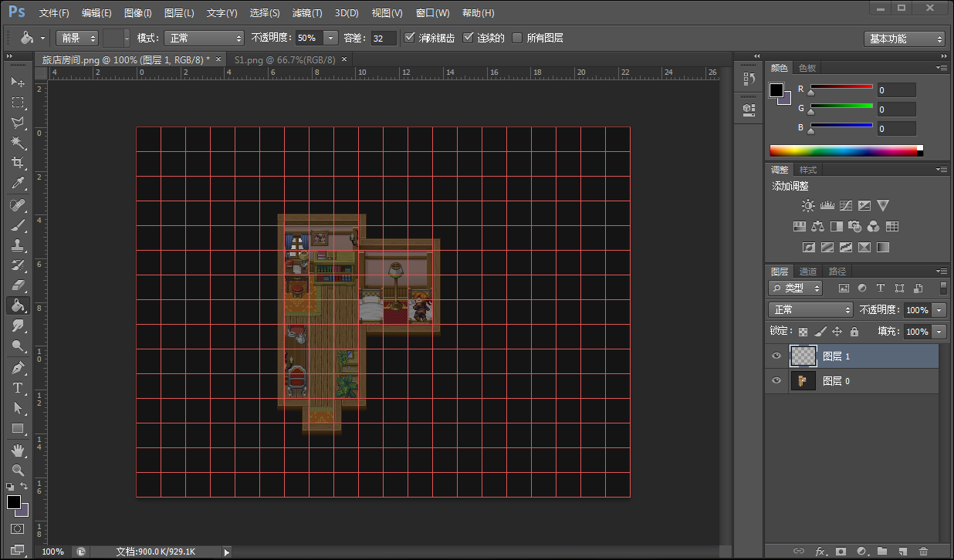This screenshot has width=954, height=560.
Task: Toggle lock position for the layer
Action: (837, 332)
